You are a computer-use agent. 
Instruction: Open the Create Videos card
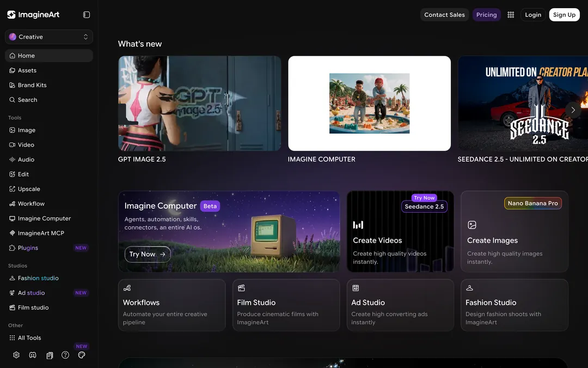[x=400, y=231]
